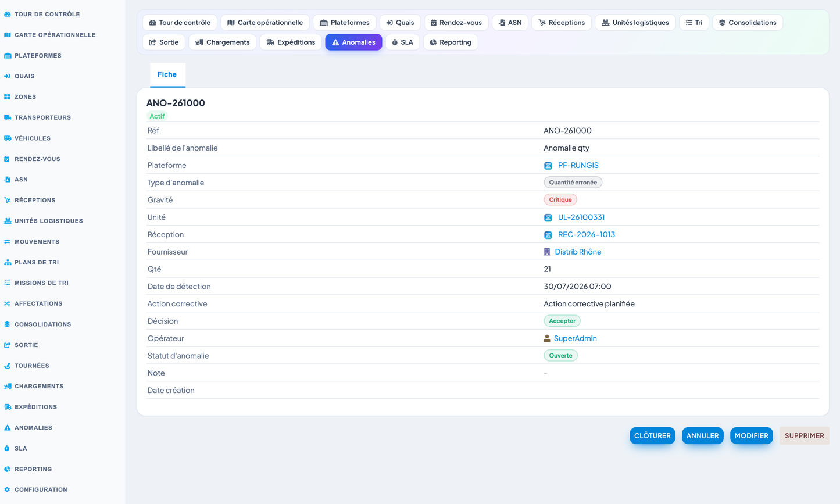Switch to the SLA top tab
Image resolution: width=840 pixels, height=504 pixels.
coord(402,42)
